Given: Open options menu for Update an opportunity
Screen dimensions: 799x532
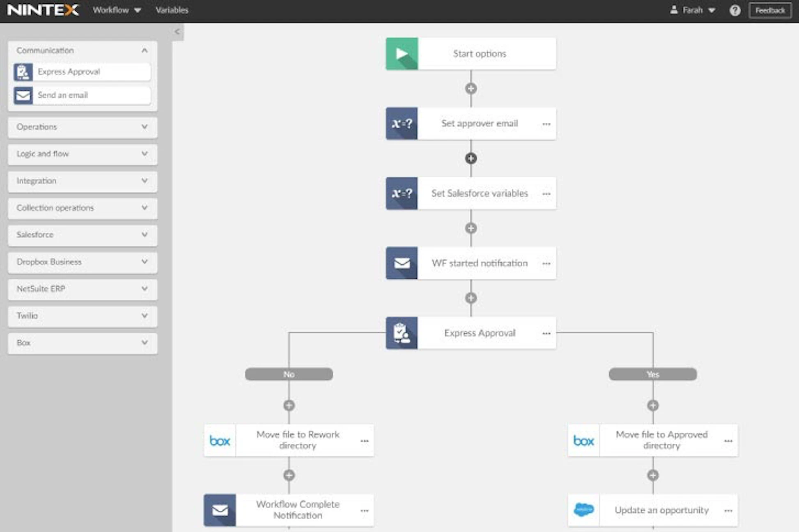Looking at the screenshot, I should 728,510.
